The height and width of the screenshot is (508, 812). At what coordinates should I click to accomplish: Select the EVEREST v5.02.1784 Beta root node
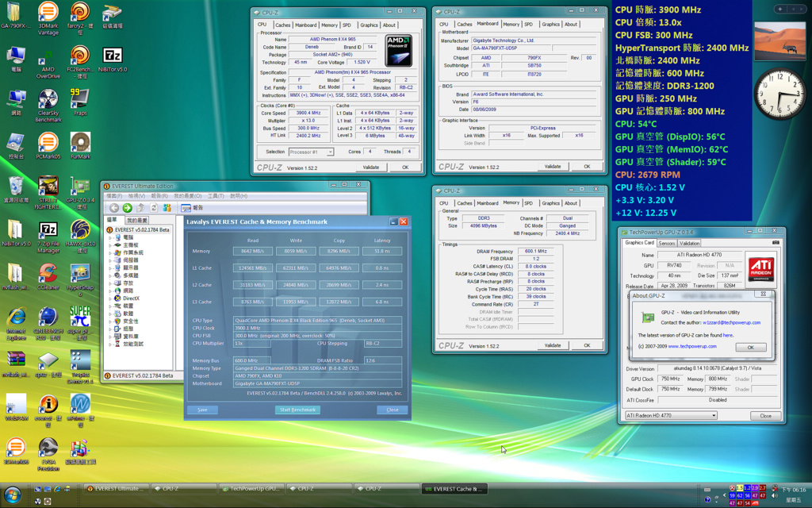coord(138,229)
